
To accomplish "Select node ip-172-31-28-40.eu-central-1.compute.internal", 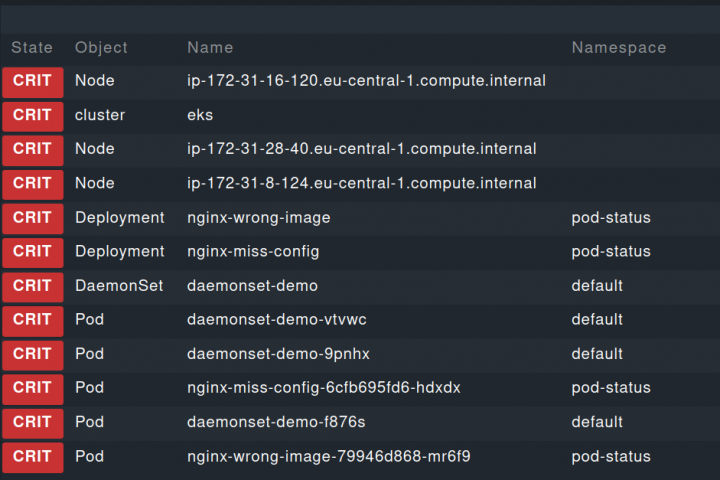I will 361,149.
